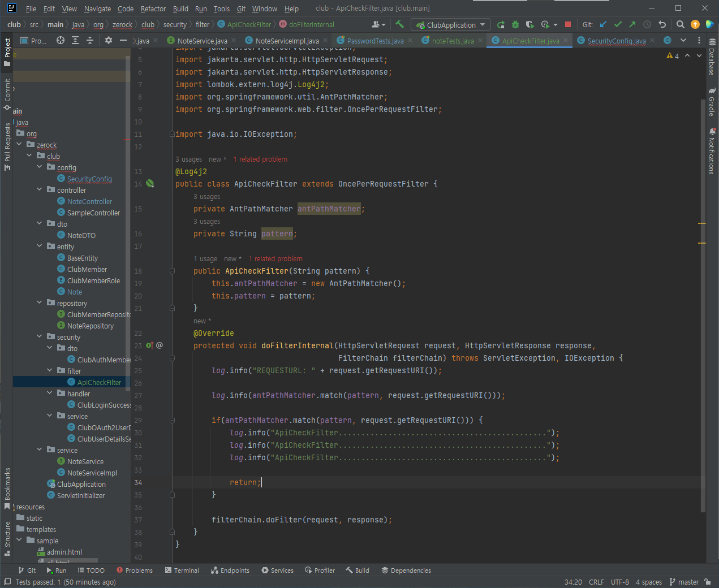Click the '1 related problem' link above class
The height and width of the screenshot is (588, 719).
260,159
